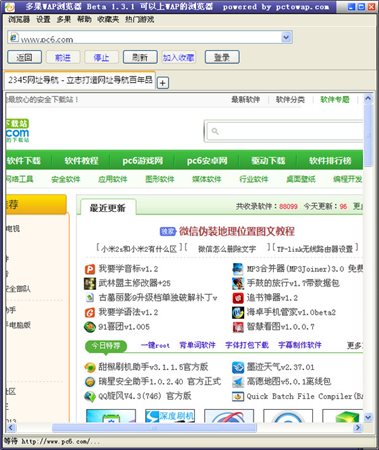The image size is (379, 450).
Task: Select the 最近更新 tab
Action: click(x=107, y=208)
